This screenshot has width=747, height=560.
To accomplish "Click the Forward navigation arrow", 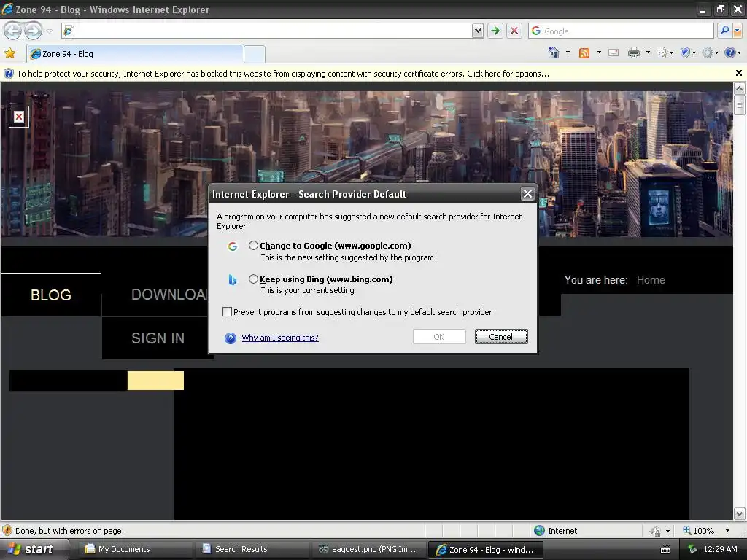I will click(x=33, y=31).
